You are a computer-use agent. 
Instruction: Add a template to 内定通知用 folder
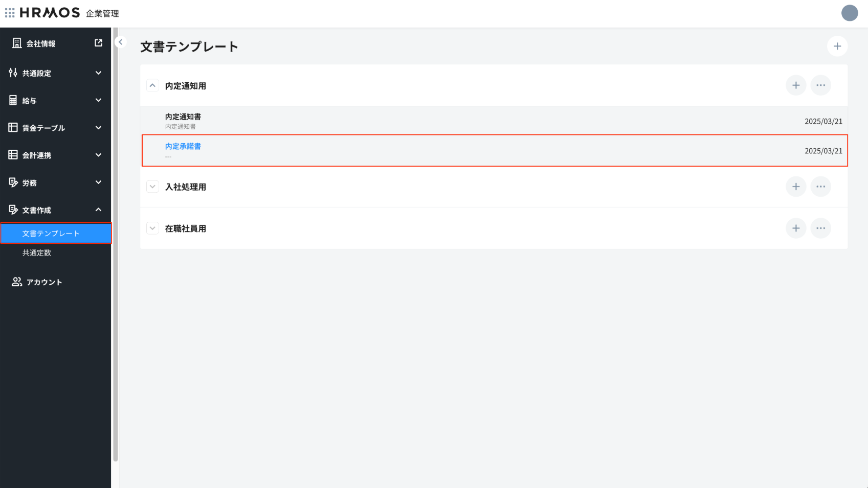[795, 85]
